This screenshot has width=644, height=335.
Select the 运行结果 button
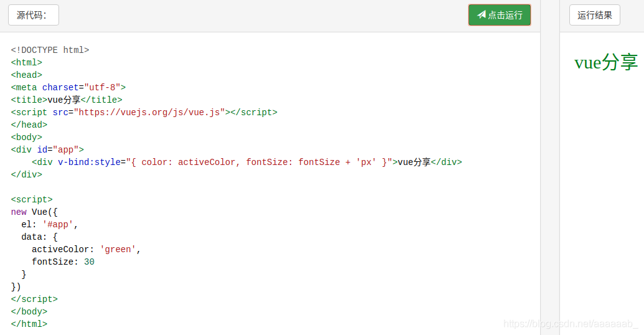coord(594,15)
